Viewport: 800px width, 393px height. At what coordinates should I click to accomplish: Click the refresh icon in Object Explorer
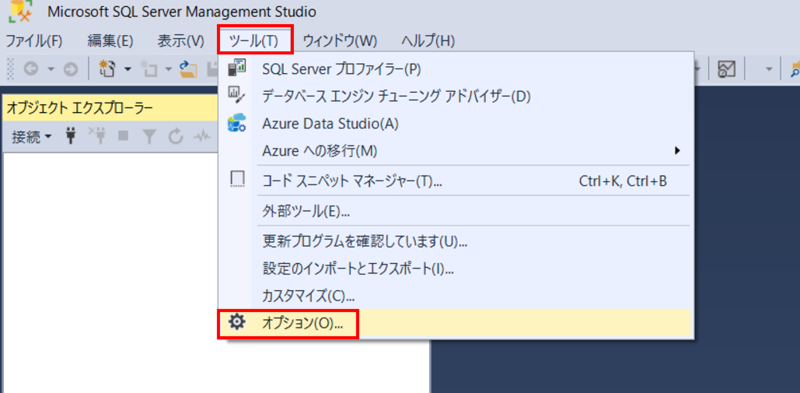point(176,136)
